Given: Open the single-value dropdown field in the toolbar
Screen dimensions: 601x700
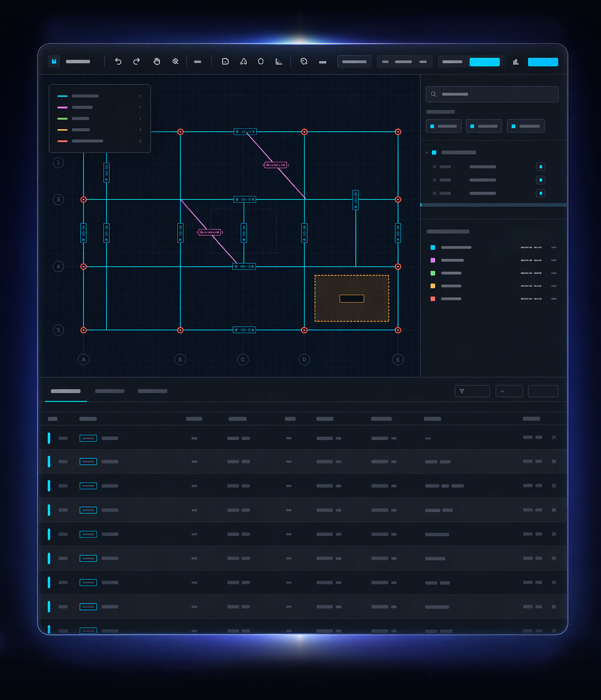Looking at the screenshot, I should (354, 62).
